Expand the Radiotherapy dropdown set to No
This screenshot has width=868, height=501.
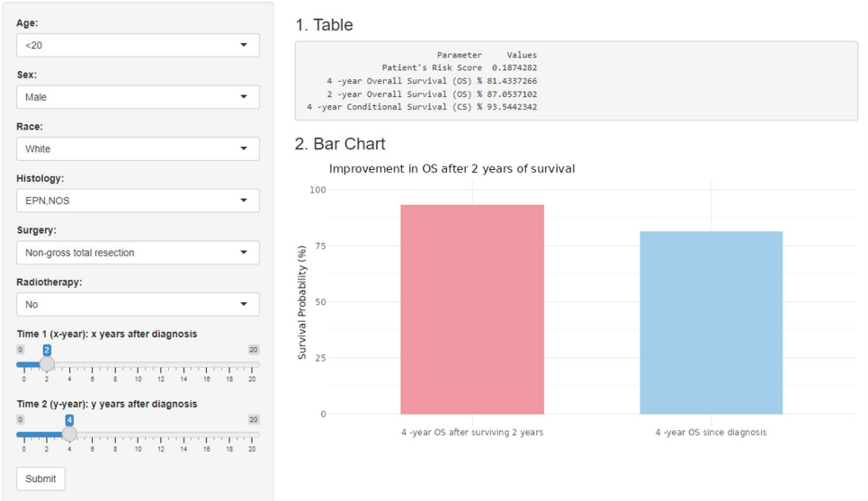[x=138, y=304]
